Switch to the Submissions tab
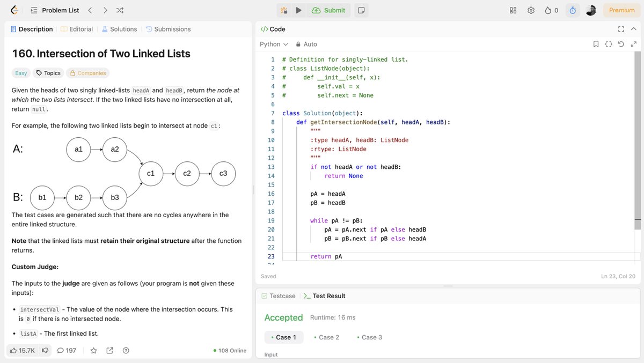The image size is (644, 363). coord(168,29)
